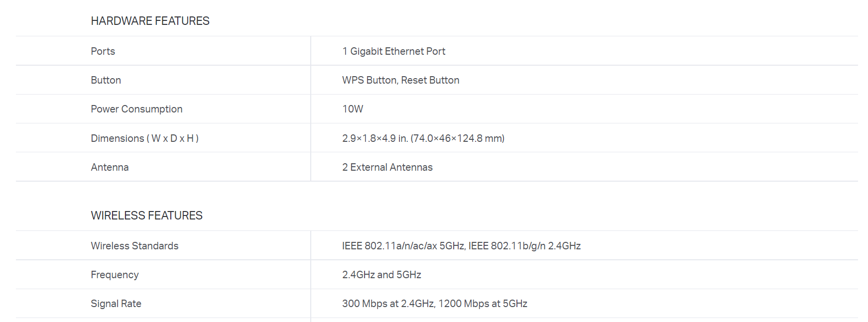Click the 2 External Antennas value

tap(387, 167)
